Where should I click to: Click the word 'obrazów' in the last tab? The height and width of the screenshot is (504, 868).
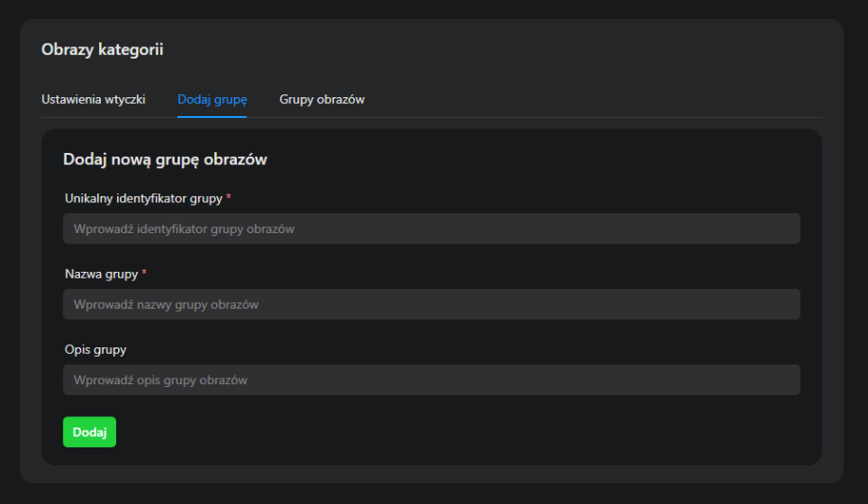tap(342, 99)
